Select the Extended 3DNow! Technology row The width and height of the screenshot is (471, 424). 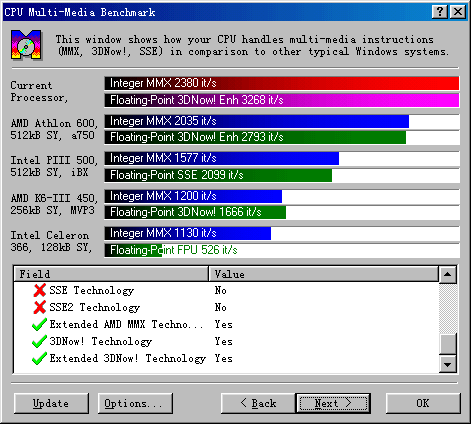[x=226, y=358]
